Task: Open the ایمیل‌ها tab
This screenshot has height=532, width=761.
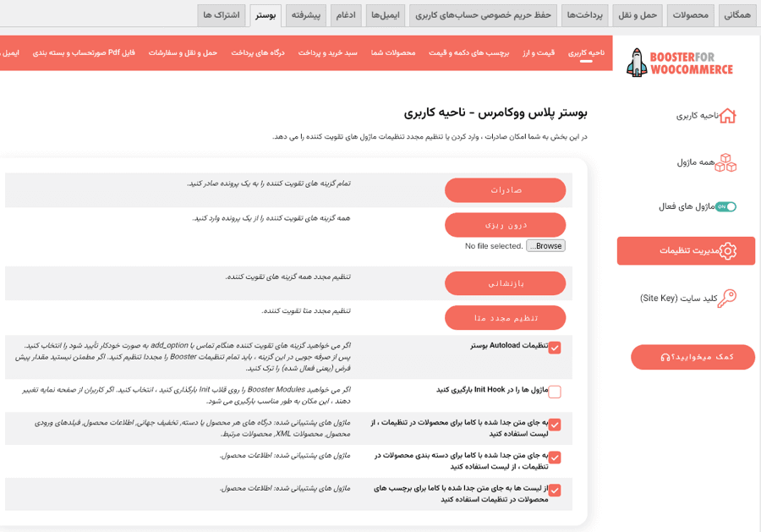Action: coord(386,15)
